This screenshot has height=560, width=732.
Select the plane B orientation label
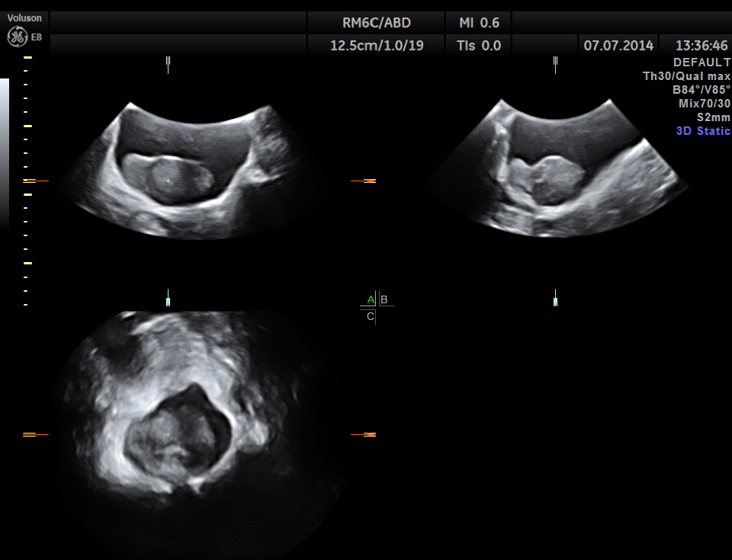pos(384,299)
